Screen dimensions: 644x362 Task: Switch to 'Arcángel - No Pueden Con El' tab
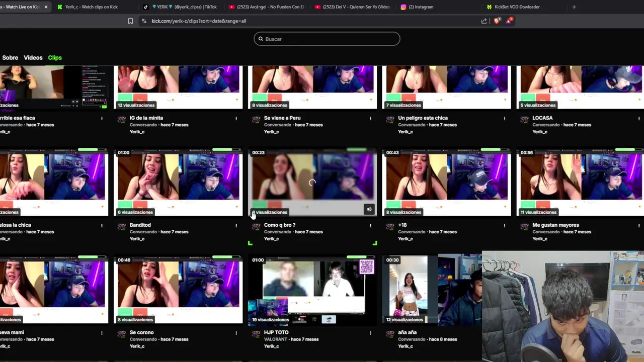[x=266, y=7]
